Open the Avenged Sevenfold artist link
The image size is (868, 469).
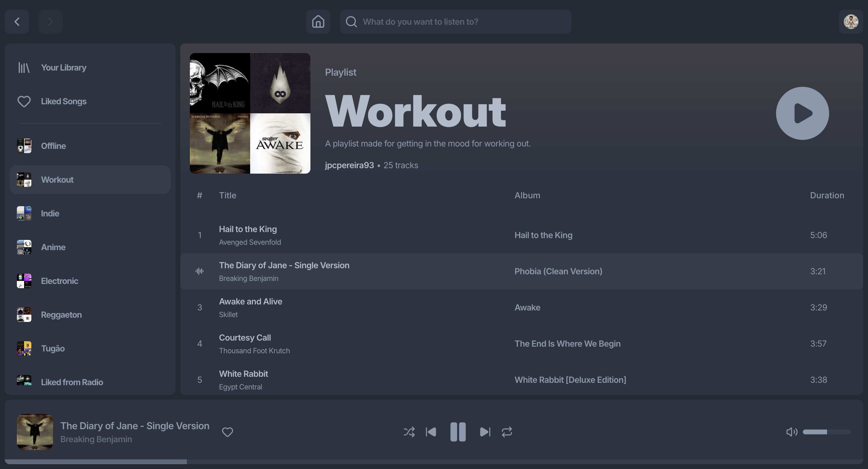(x=250, y=242)
